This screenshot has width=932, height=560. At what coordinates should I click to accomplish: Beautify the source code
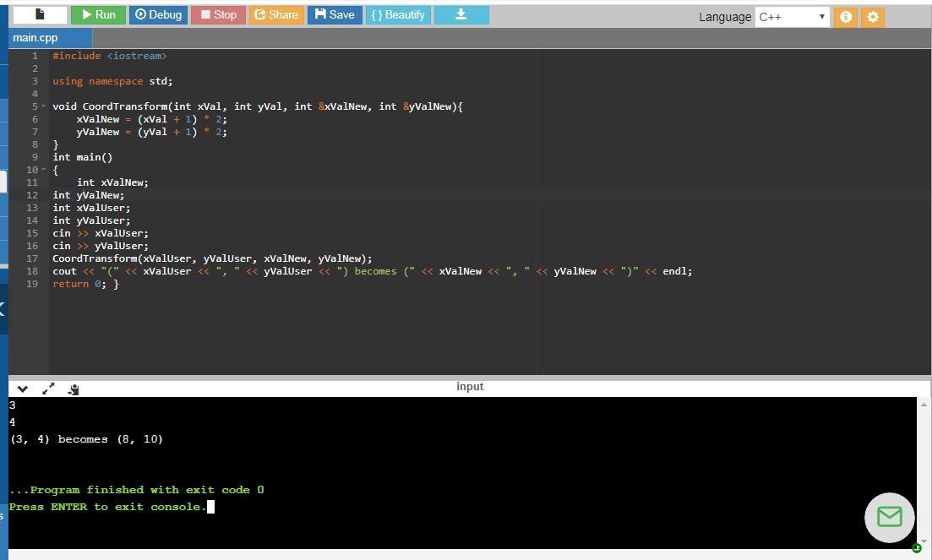coord(399,15)
